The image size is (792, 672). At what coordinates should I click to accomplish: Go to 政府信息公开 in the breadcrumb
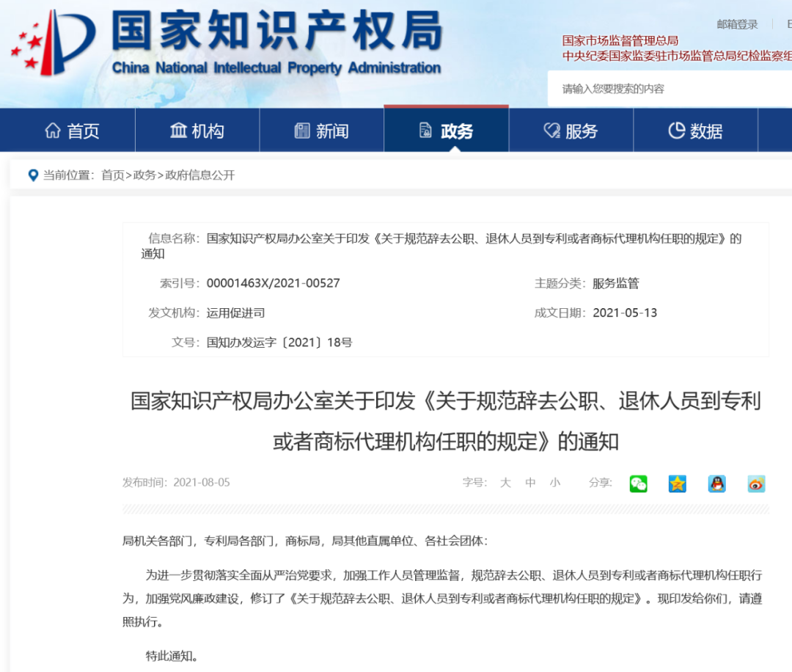pos(200,175)
